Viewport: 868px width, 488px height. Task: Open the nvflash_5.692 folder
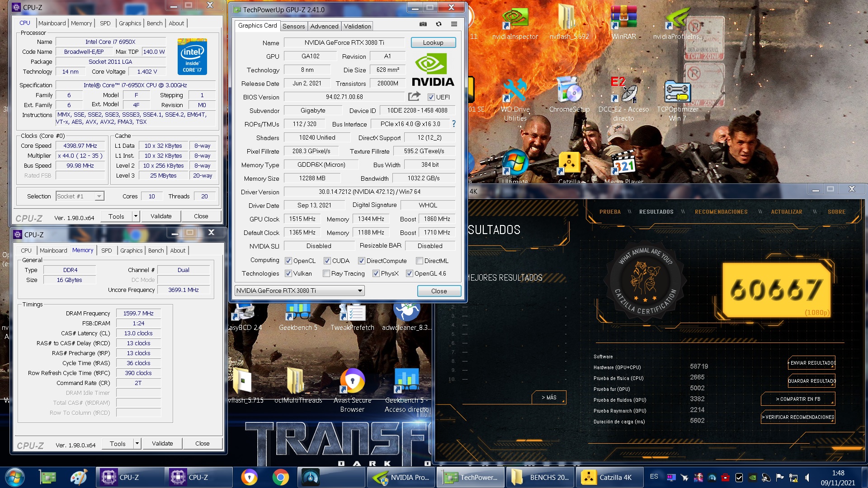[569, 23]
